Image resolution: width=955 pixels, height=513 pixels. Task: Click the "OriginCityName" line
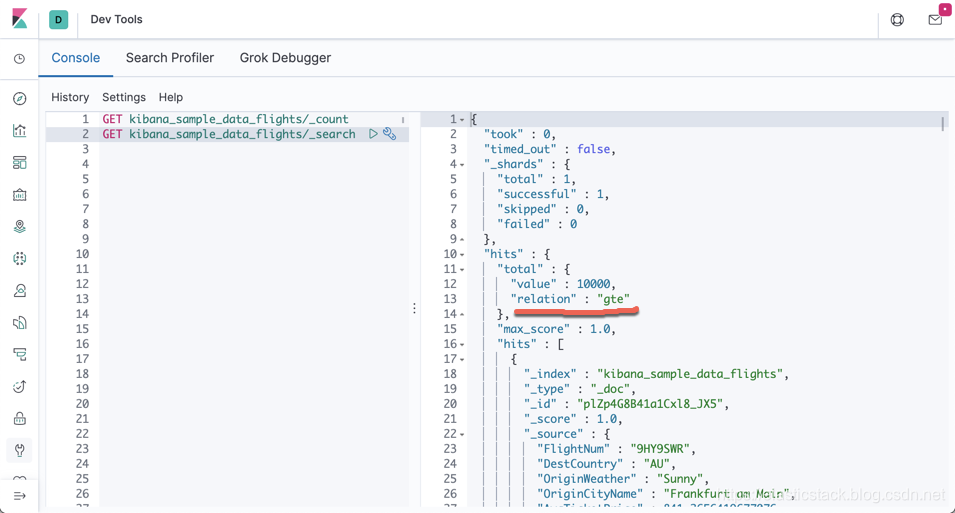665,494
